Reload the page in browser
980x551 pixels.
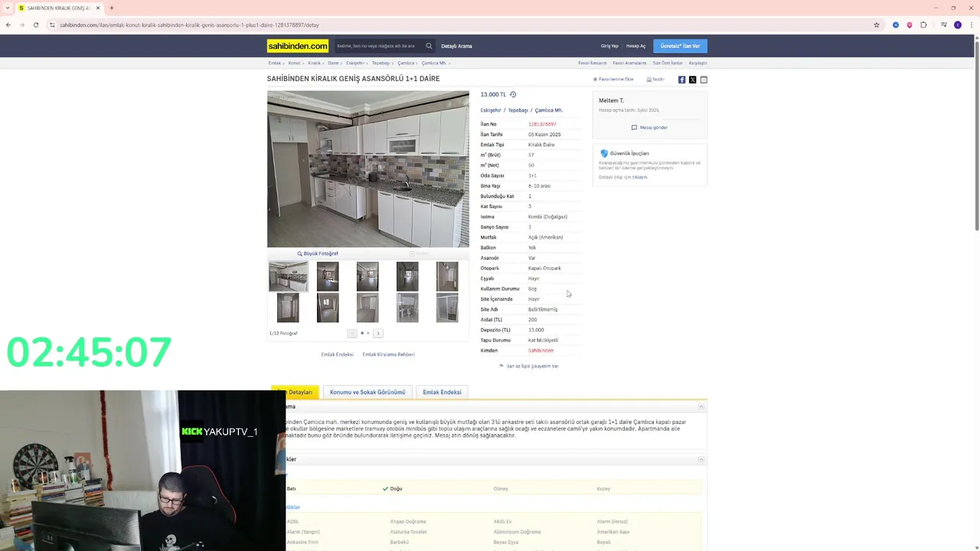(36, 24)
